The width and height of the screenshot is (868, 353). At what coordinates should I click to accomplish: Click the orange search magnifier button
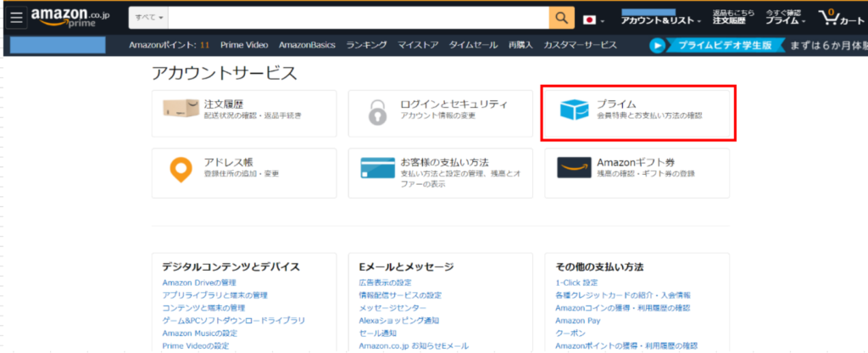561,18
